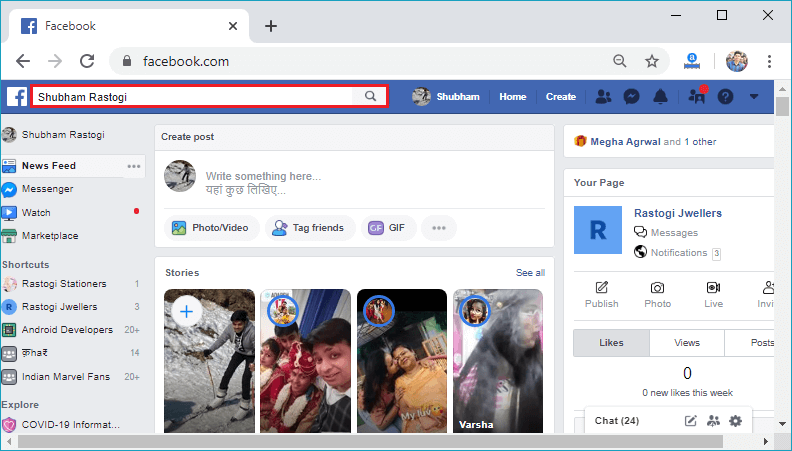792x451 pixels.
Task: Open the wedding photo story
Action: [306, 361]
